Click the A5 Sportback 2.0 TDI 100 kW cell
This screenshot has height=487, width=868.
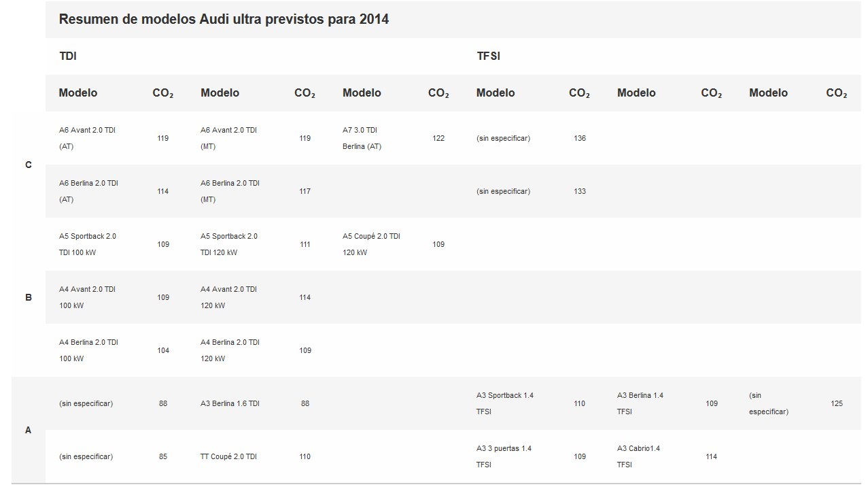88,244
